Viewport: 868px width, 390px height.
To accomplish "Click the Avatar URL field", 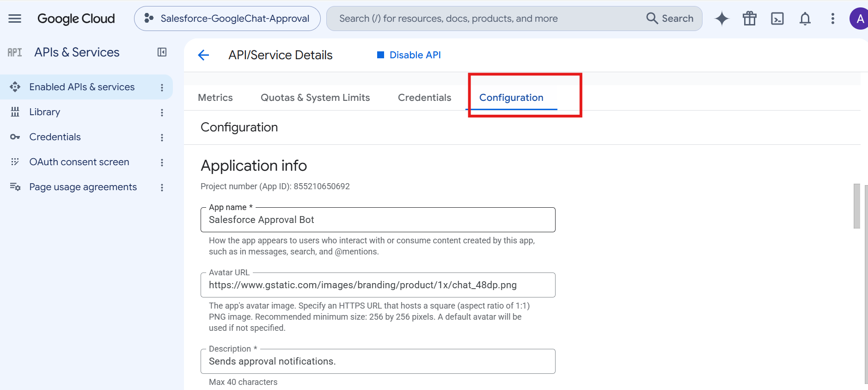I will (x=378, y=285).
